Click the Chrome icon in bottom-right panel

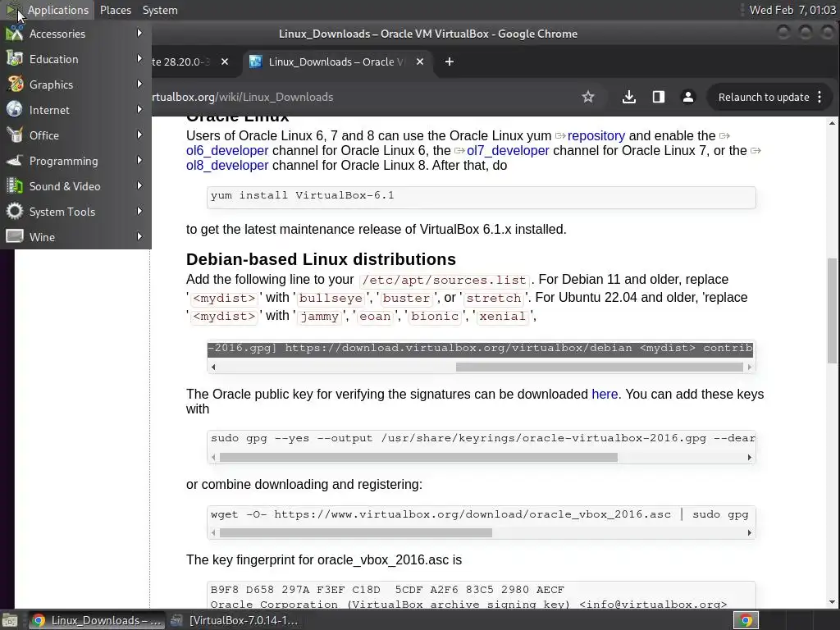[746, 621]
